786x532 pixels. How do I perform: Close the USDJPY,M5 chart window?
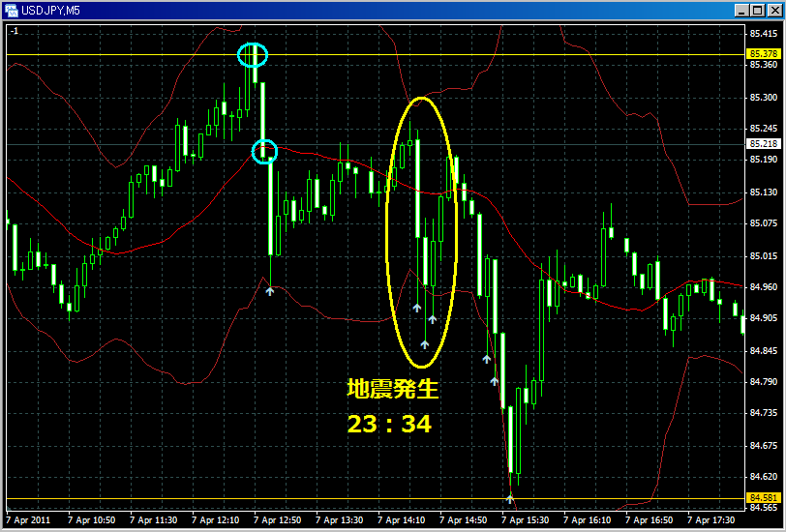pyautogui.click(x=773, y=10)
